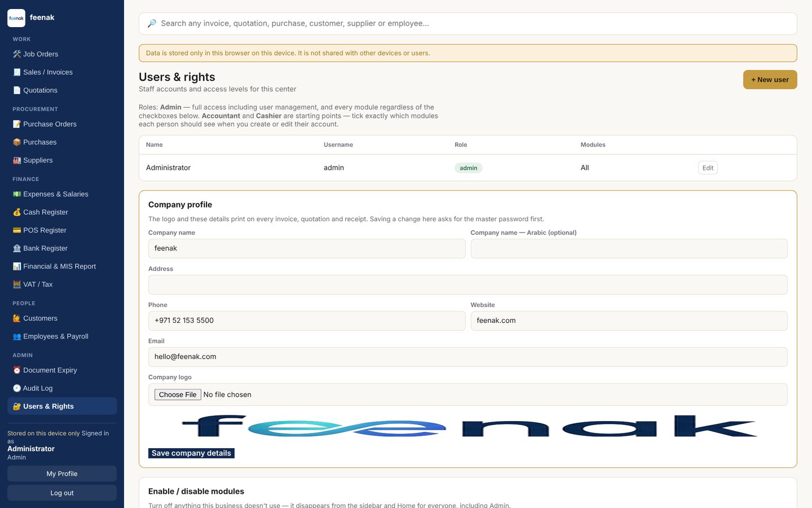This screenshot has width=812, height=508.
Task: Click the Customers person icon
Action: point(17,318)
